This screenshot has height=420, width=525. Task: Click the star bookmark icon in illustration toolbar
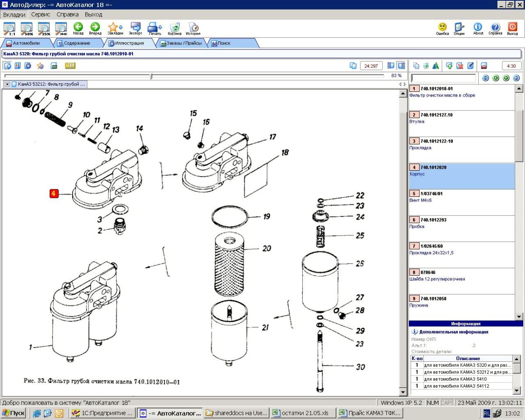click(40, 66)
